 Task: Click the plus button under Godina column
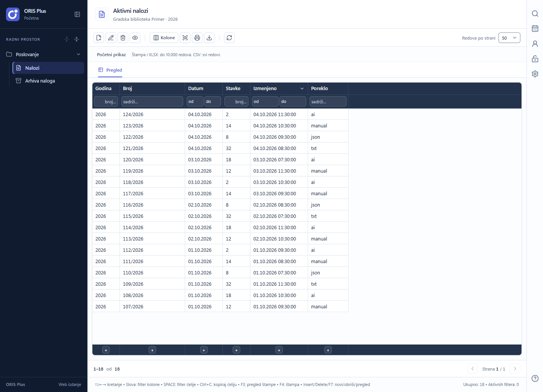(x=106, y=350)
